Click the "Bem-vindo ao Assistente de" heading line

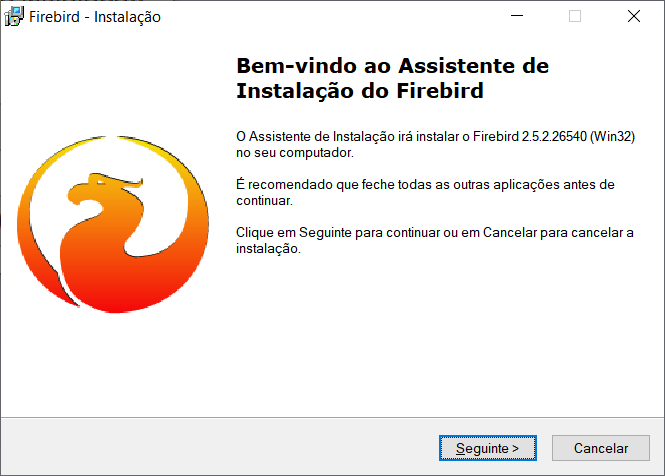392,66
